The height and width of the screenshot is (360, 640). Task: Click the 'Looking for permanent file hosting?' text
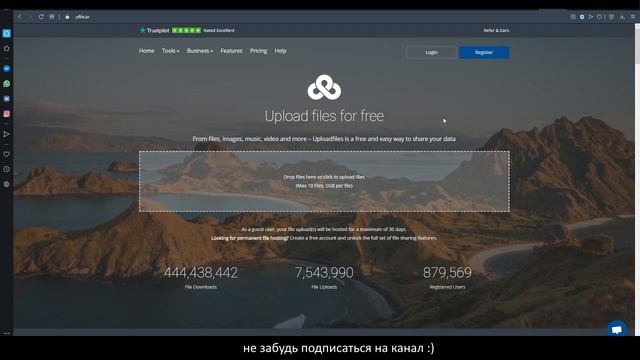[250, 238]
